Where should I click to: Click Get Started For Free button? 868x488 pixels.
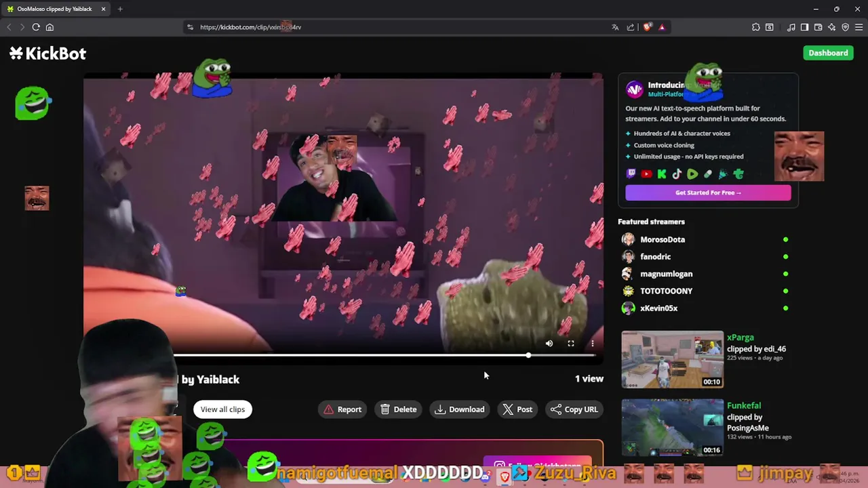tap(708, 192)
